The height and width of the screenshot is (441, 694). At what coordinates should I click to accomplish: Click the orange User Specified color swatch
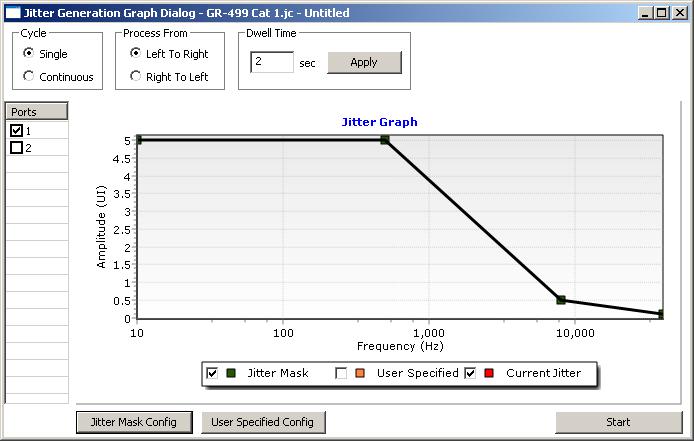coord(360,373)
